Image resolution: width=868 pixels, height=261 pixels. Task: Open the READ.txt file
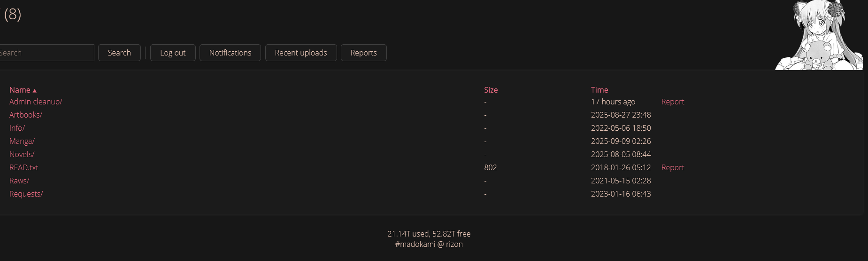(24, 167)
